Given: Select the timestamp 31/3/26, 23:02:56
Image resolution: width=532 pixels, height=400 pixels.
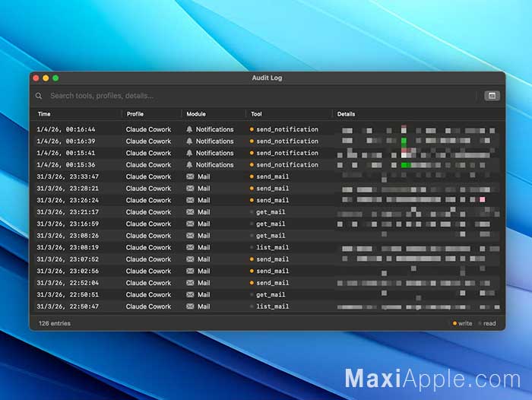Looking at the screenshot, I should (68, 271).
